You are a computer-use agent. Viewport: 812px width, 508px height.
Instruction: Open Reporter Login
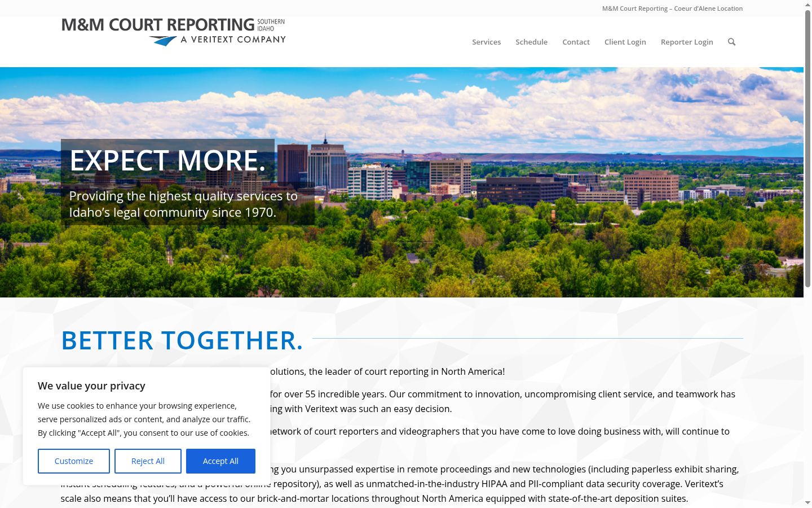687,42
